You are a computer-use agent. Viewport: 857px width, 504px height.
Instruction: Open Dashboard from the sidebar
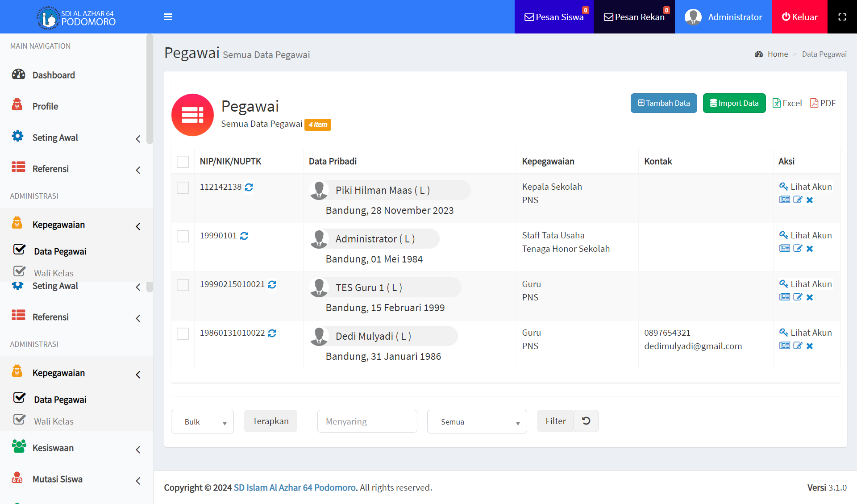point(54,75)
